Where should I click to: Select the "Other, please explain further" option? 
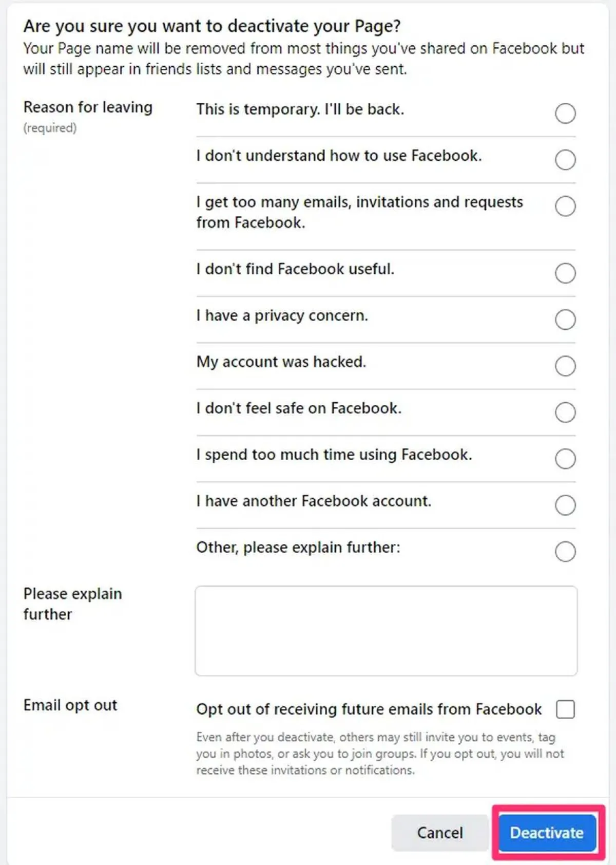[x=565, y=552]
